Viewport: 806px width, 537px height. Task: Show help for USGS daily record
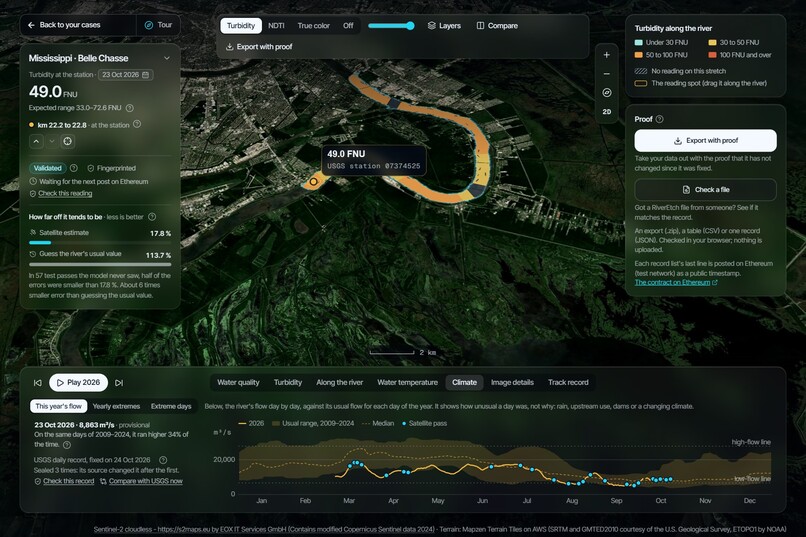163,460
